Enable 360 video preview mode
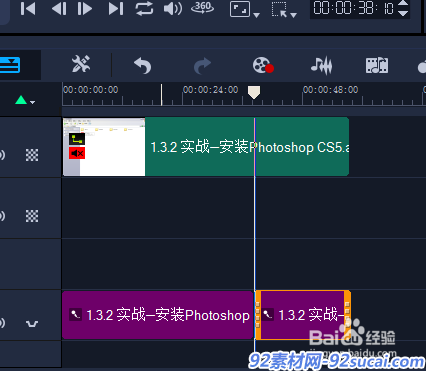 point(202,8)
